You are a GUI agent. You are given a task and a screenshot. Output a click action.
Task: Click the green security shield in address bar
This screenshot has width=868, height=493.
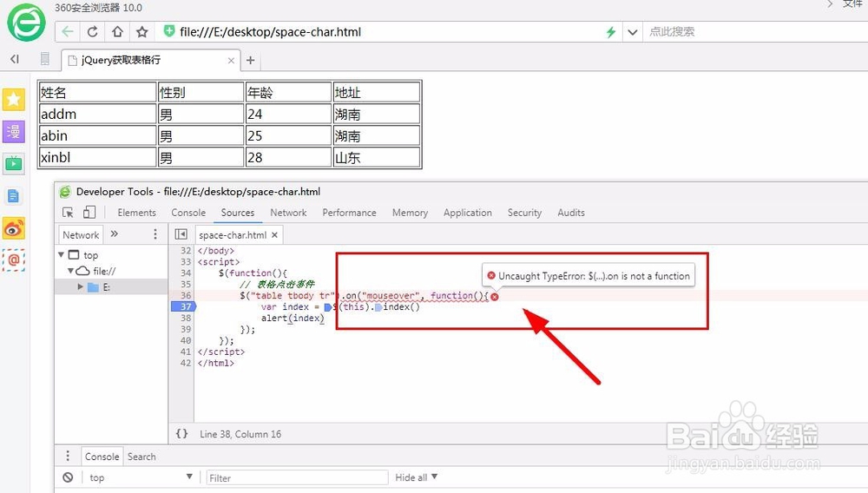(x=169, y=31)
